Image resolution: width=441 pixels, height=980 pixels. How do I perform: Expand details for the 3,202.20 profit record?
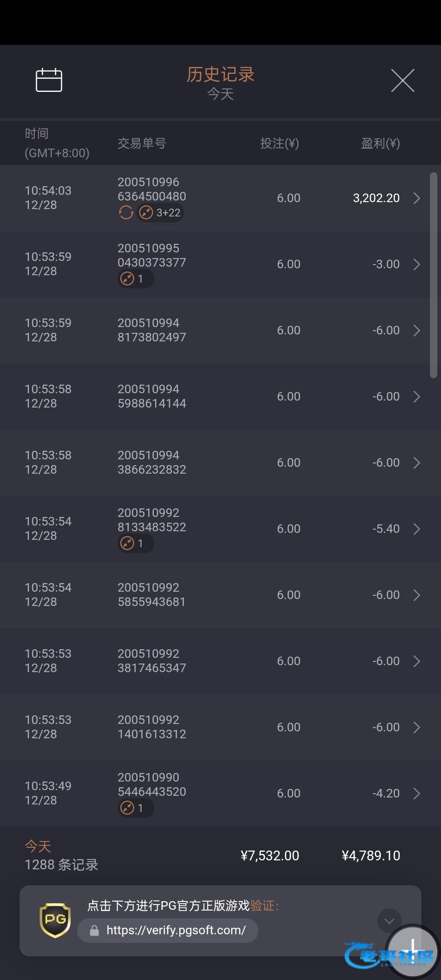[416, 198]
